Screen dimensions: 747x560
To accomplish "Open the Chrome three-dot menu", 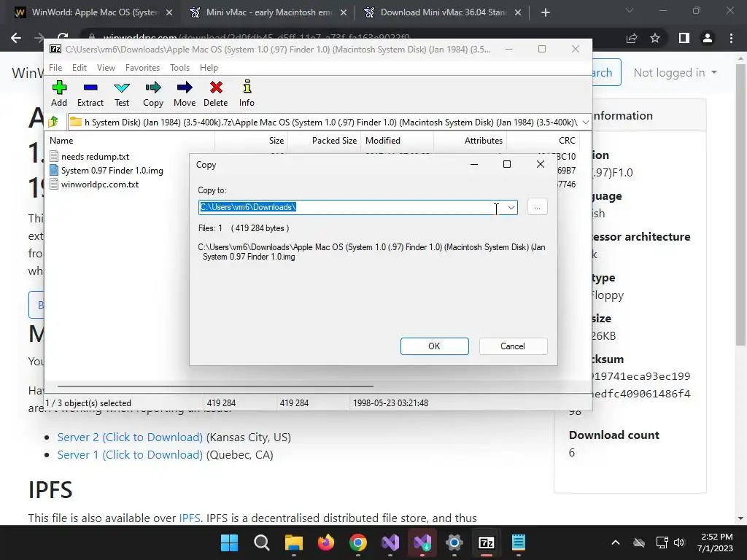I will coord(731,38).
